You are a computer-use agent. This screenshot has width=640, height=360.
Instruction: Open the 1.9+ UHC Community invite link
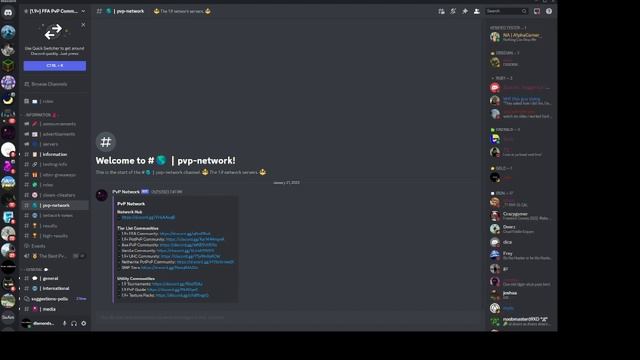pyautogui.click(x=190, y=256)
